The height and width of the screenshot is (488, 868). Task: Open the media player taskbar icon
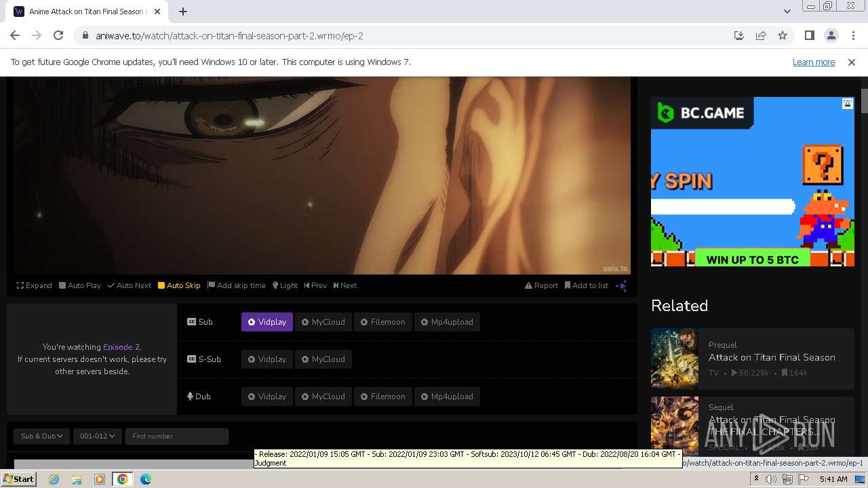100,479
